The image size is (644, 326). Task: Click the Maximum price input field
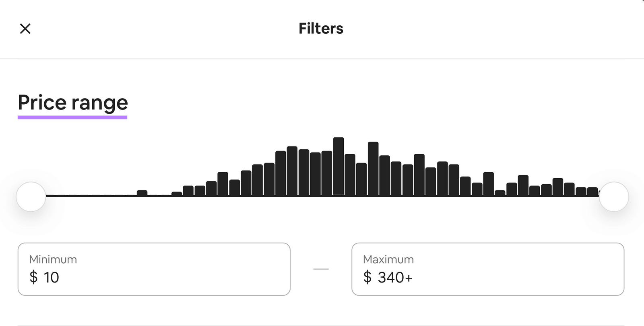click(x=488, y=269)
